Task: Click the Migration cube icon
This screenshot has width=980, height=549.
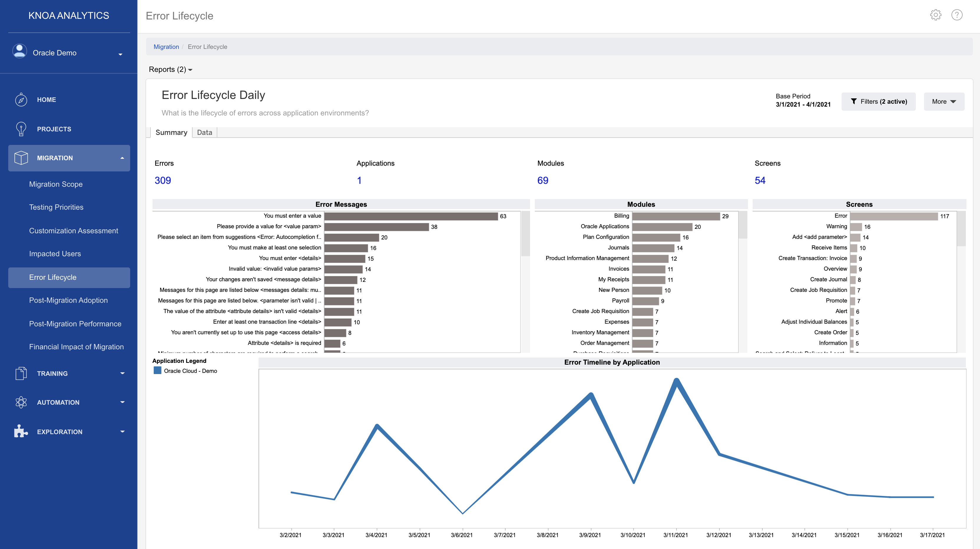Action: pyautogui.click(x=21, y=158)
